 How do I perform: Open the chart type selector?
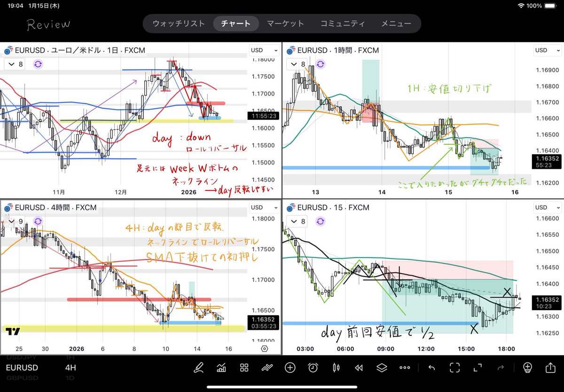coord(336,368)
